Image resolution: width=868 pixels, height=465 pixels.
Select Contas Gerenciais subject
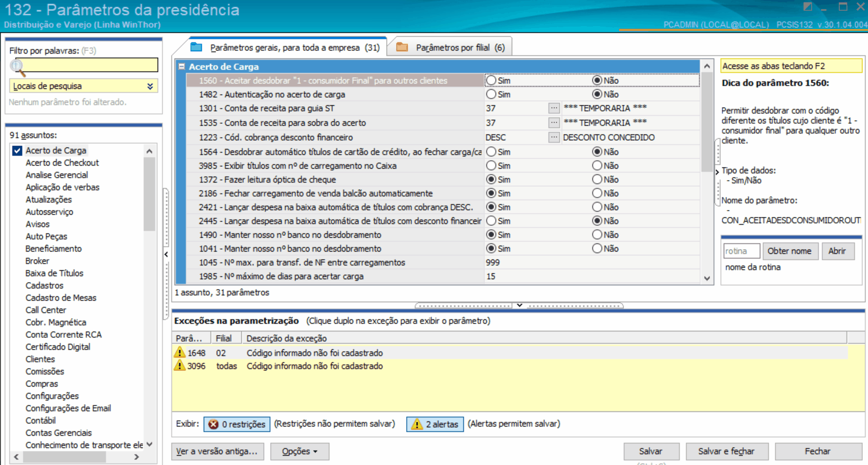[x=58, y=433]
